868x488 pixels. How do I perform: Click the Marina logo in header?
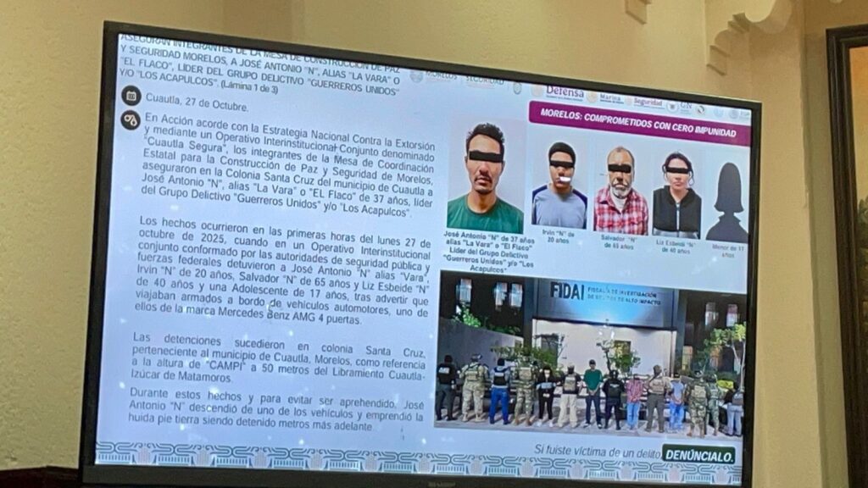pos(609,98)
